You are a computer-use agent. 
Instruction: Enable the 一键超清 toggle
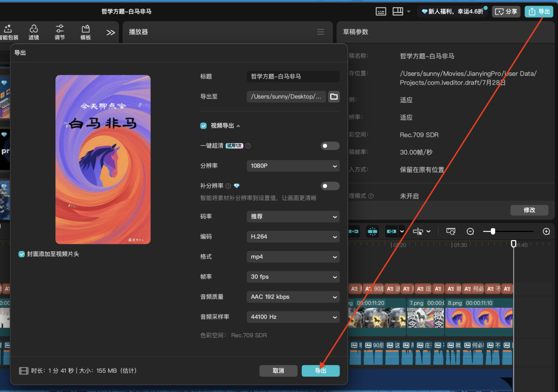point(330,146)
